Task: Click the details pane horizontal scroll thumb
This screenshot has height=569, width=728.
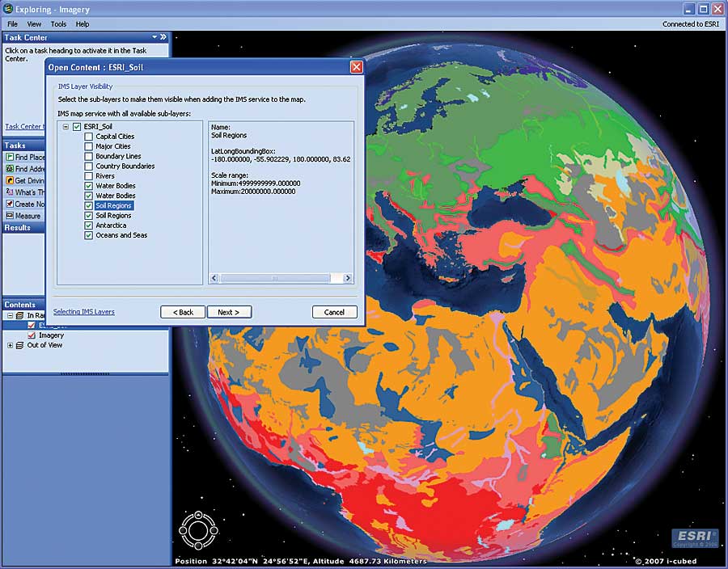Action: pyautogui.click(x=275, y=278)
